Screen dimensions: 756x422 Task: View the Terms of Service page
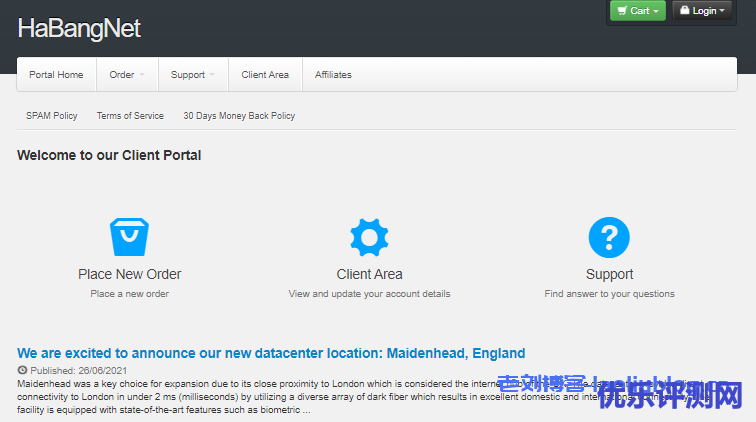tap(130, 116)
